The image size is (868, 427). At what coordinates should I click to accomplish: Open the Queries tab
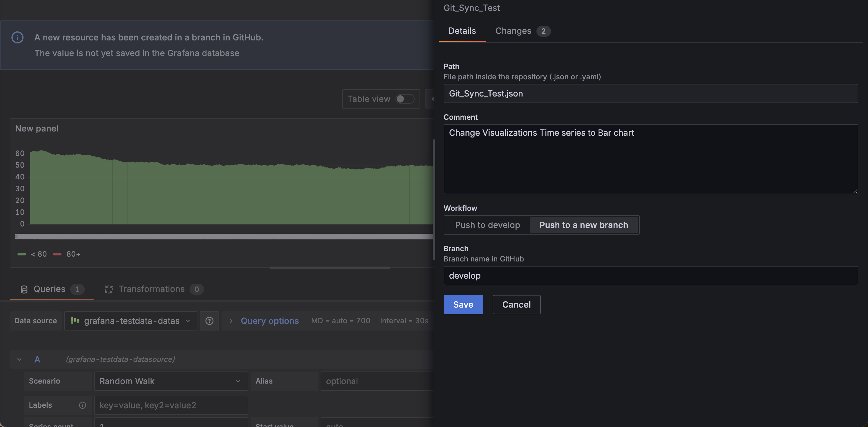pos(52,289)
